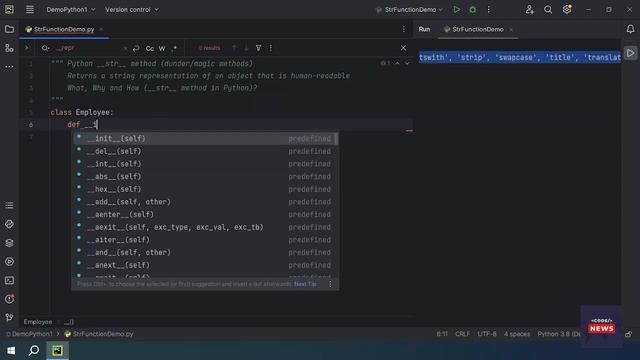Open Search Everywhere magnifier
The width and height of the screenshot is (640, 360).
(548, 9)
